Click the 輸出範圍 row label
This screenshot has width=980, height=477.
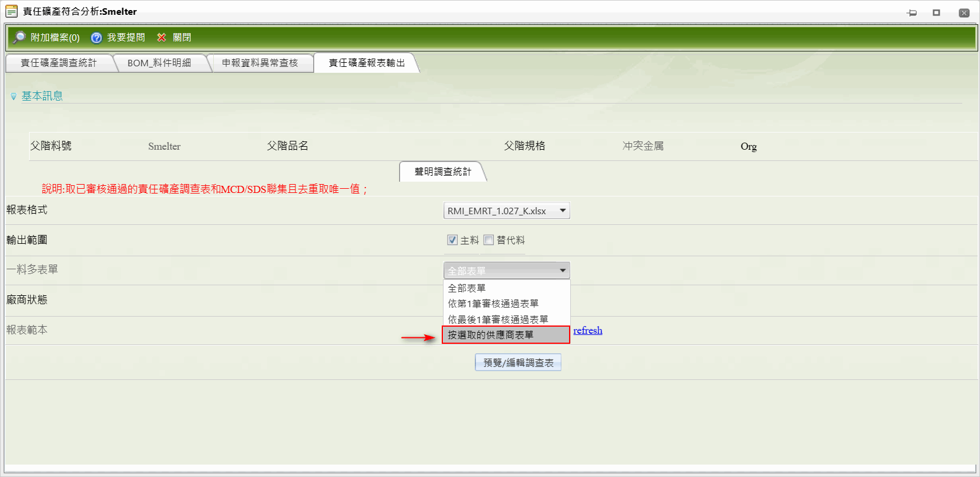[x=27, y=240]
